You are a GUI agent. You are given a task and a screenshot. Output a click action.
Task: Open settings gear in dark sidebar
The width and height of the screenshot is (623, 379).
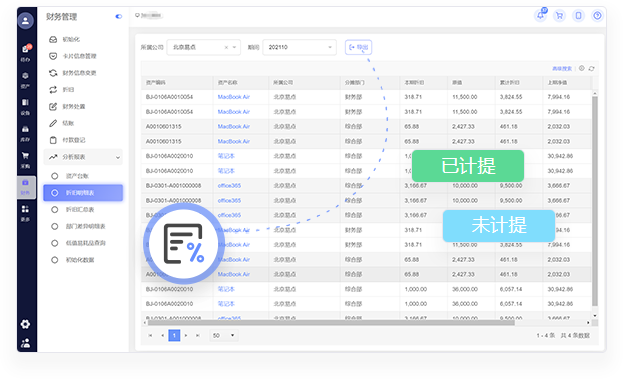click(25, 324)
